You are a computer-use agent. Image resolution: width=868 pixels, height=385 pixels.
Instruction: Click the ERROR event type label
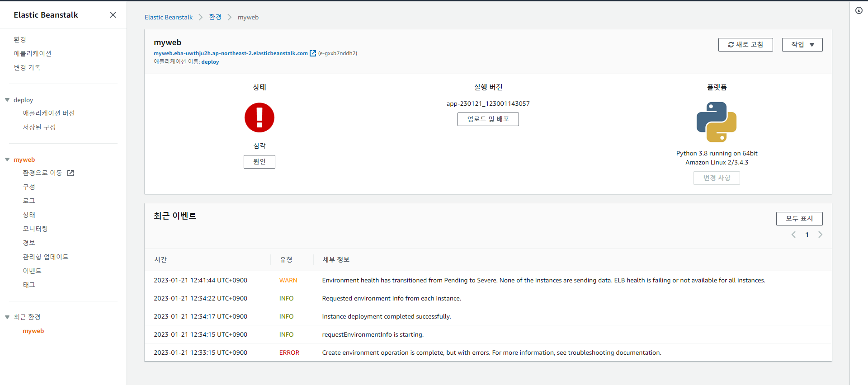click(289, 353)
